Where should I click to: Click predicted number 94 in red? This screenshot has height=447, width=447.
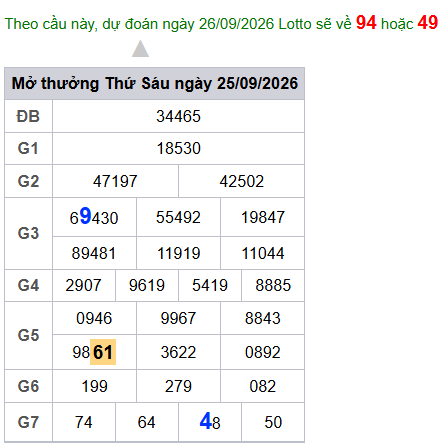(366, 23)
